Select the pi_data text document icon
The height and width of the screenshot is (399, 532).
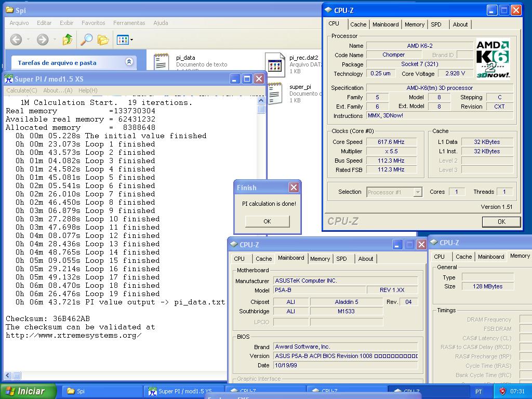[161, 61]
